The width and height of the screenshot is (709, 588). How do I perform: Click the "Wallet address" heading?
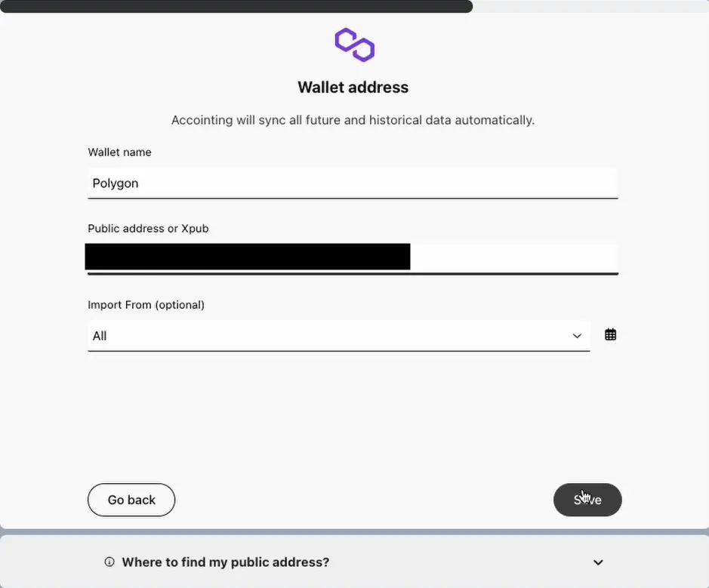pos(353,88)
